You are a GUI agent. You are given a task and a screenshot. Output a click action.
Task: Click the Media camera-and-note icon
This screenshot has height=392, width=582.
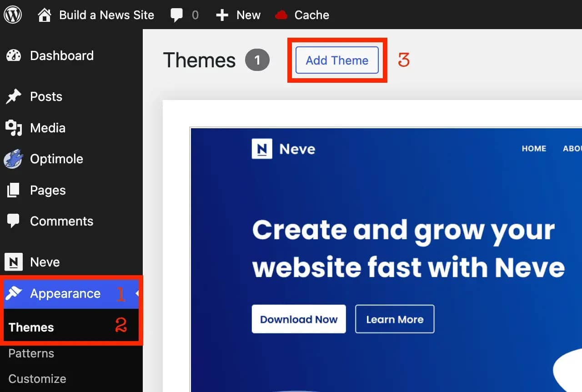click(14, 128)
